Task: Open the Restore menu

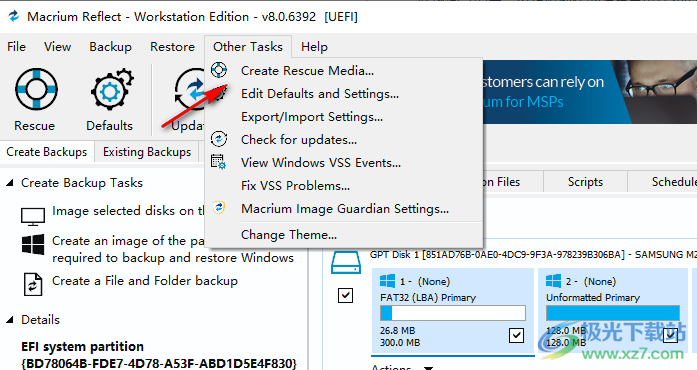Action: point(172,47)
